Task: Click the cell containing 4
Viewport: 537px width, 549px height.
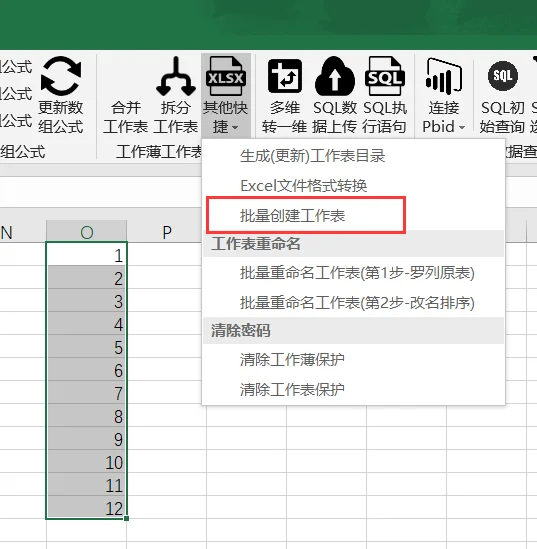Action: (x=86, y=323)
